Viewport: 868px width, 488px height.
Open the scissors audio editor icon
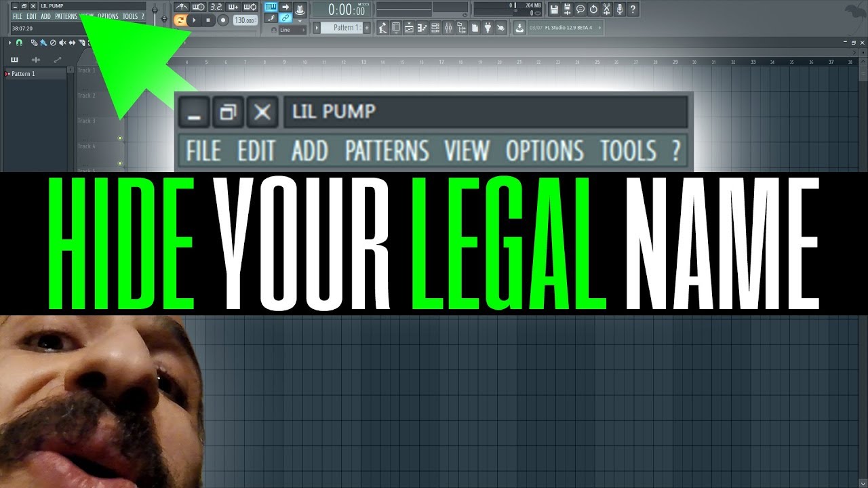tap(606, 9)
